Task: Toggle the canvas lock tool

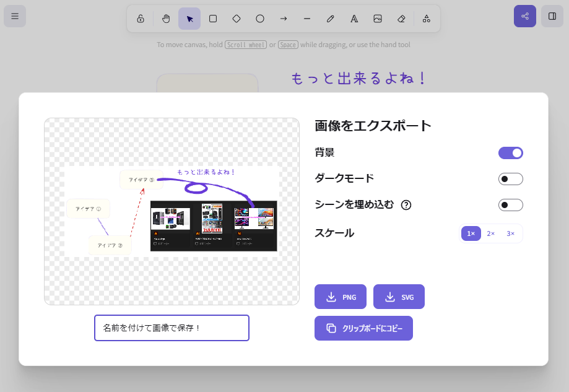Action: coord(141,19)
